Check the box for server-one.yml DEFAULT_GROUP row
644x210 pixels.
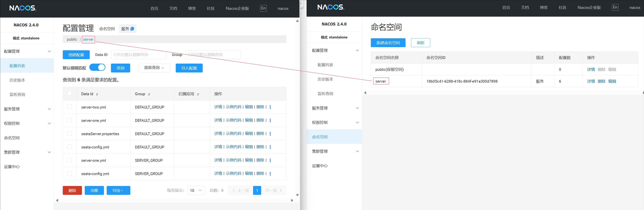click(70, 120)
